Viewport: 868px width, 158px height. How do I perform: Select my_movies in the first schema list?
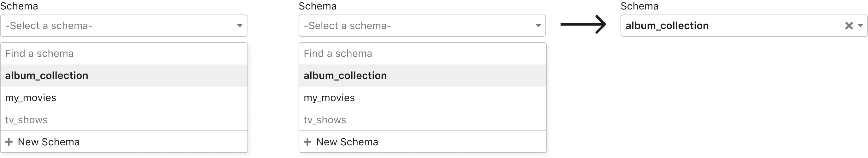124,98
